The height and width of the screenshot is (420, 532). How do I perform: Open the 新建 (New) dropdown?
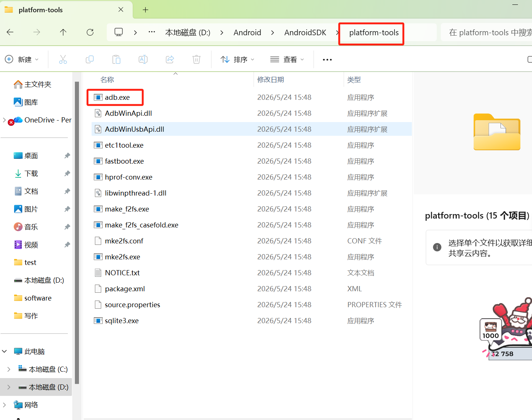tap(22, 59)
